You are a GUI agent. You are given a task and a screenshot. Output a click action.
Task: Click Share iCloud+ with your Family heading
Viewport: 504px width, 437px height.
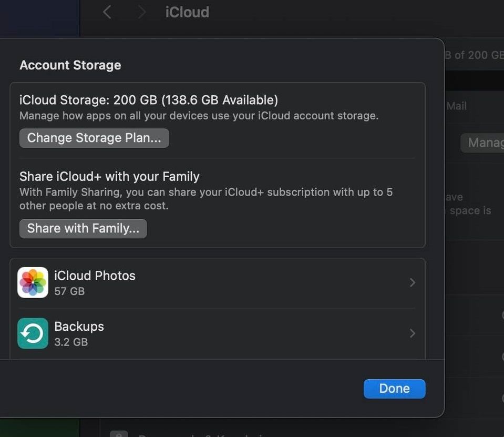pos(109,176)
